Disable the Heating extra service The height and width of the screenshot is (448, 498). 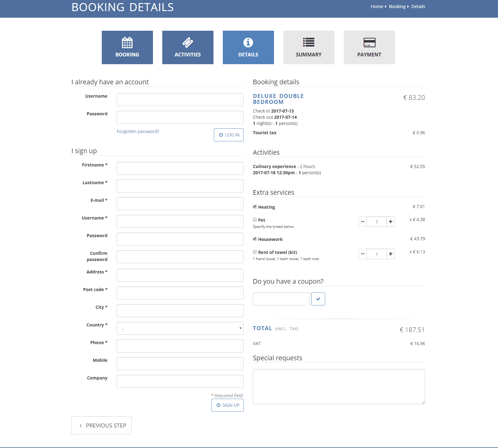pos(255,206)
